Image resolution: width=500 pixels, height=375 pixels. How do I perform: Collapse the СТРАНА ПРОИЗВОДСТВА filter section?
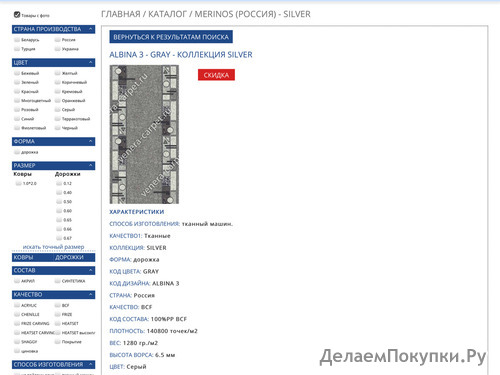coord(91,29)
